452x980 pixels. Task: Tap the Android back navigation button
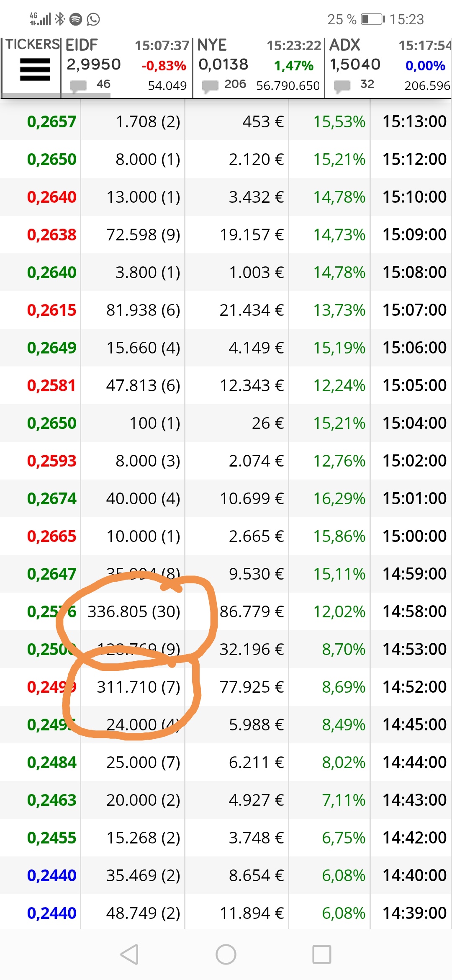point(129,954)
